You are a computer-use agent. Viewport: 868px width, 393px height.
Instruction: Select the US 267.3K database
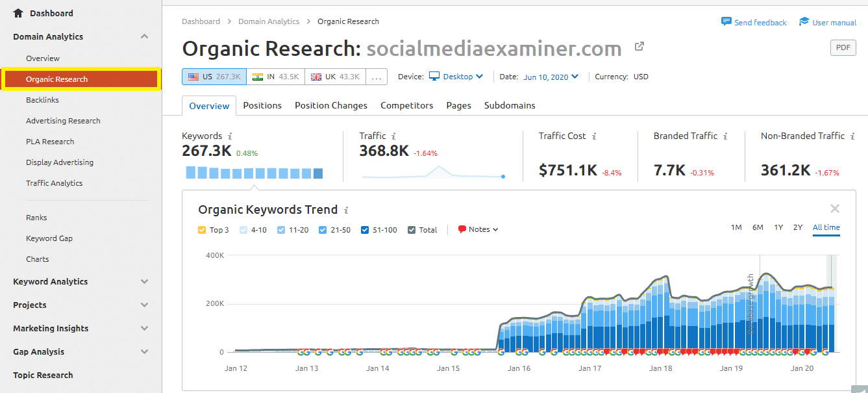(214, 77)
